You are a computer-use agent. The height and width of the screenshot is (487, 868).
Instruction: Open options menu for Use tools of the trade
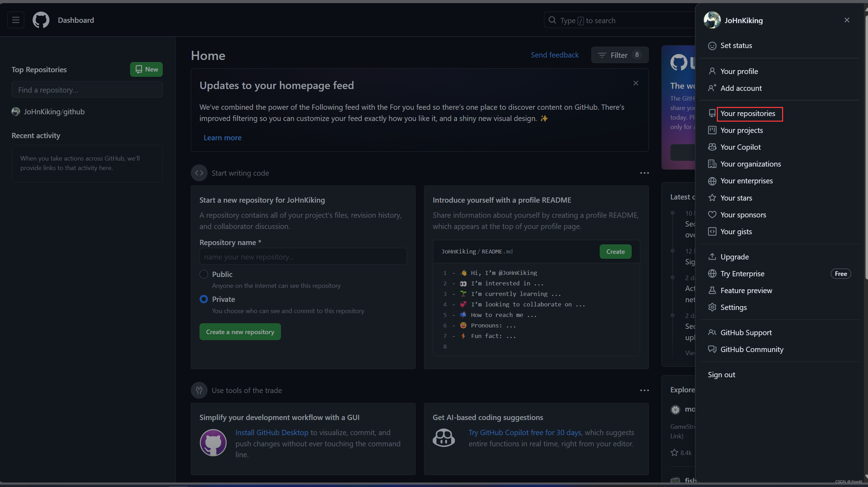click(x=644, y=391)
